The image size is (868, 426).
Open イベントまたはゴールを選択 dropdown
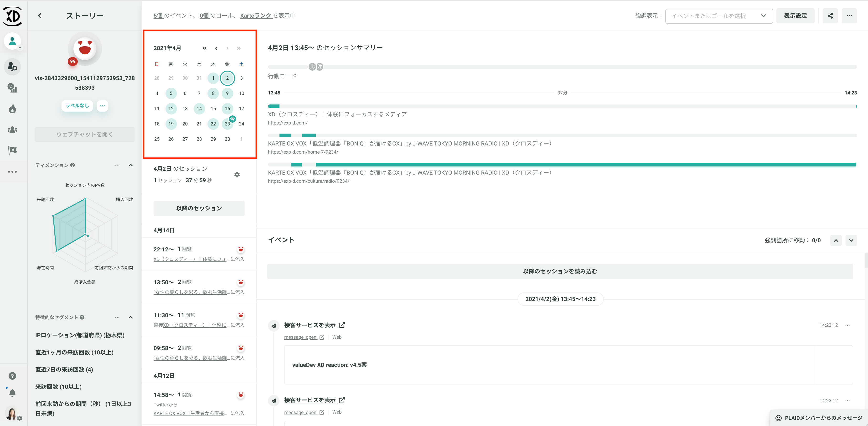[x=719, y=16]
